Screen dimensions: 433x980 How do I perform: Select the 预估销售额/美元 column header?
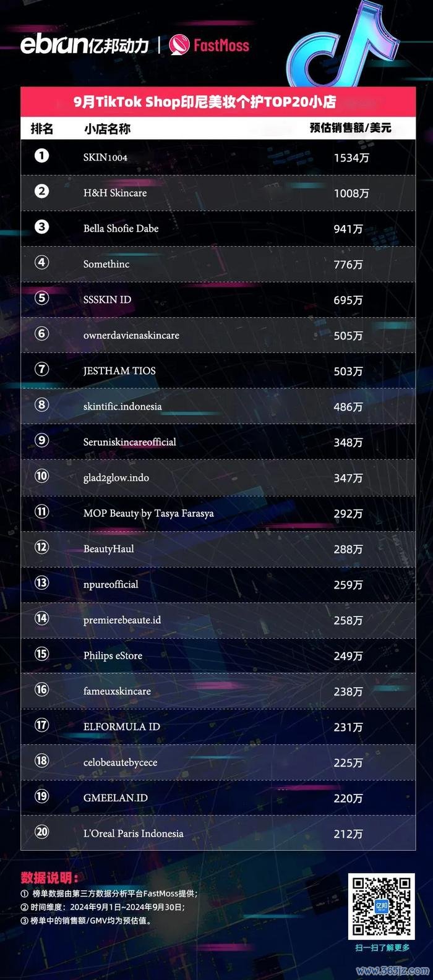click(x=351, y=128)
